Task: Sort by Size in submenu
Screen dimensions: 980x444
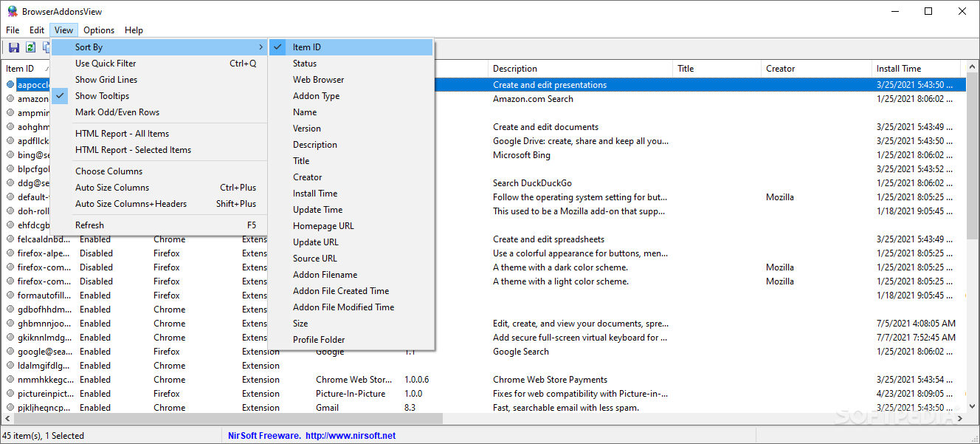Action: (351, 324)
